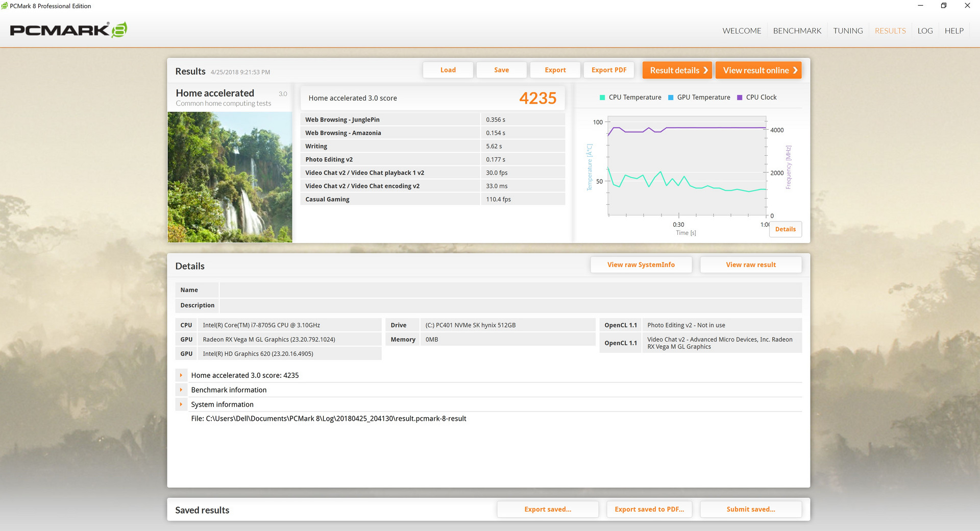
Task: Export result as PDF
Action: pos(608,70)
